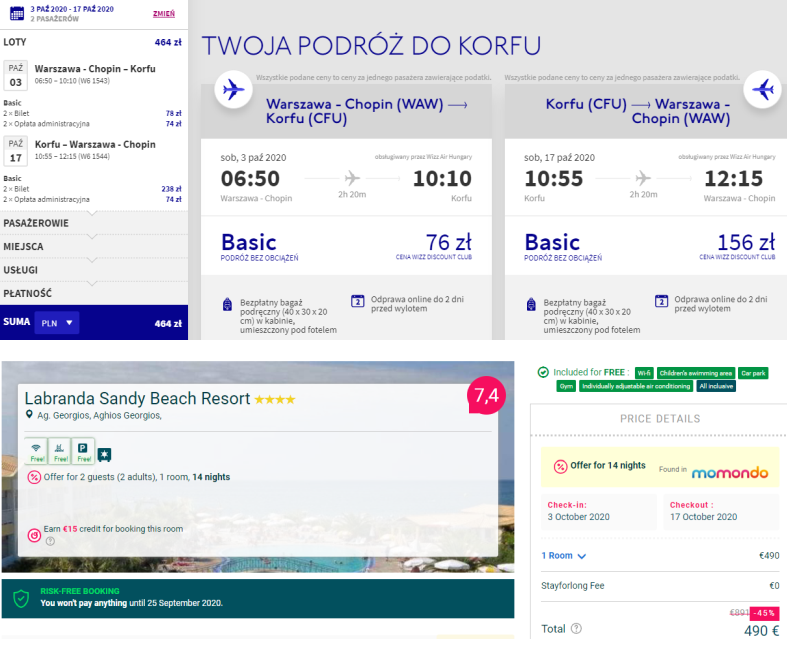Open the PLN currency dropdown
This screenshot has height=648, width=787.
pos(57,323)
